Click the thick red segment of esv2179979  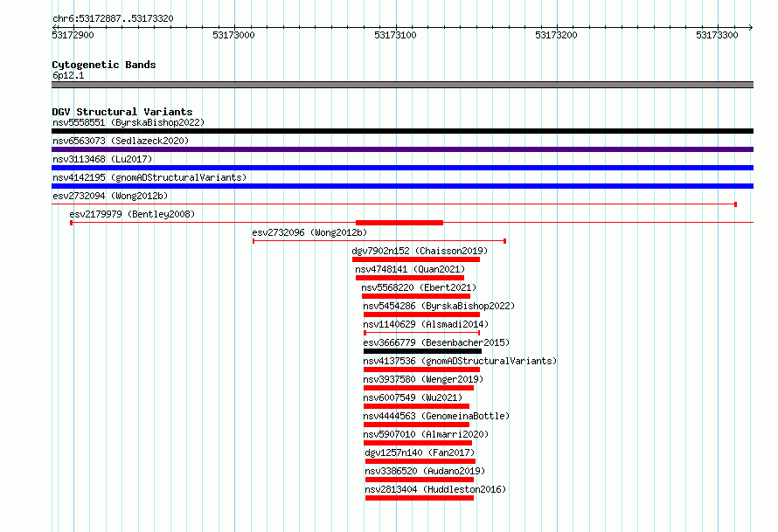tap(399, 223)
